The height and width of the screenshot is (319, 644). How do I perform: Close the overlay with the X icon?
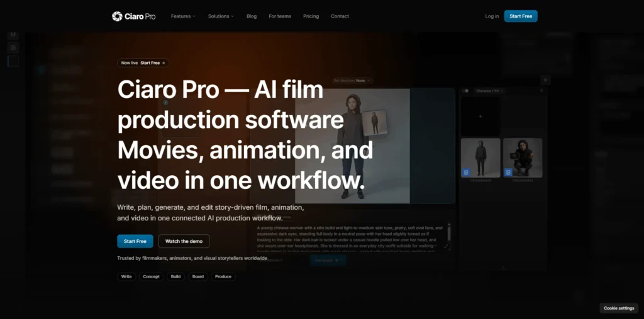pos(545,80)
